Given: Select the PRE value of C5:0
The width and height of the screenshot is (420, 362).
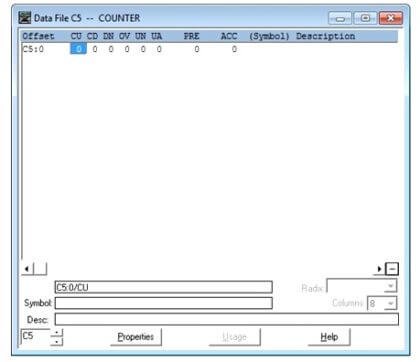Looking at the screenshot, I should click(197, 49).
